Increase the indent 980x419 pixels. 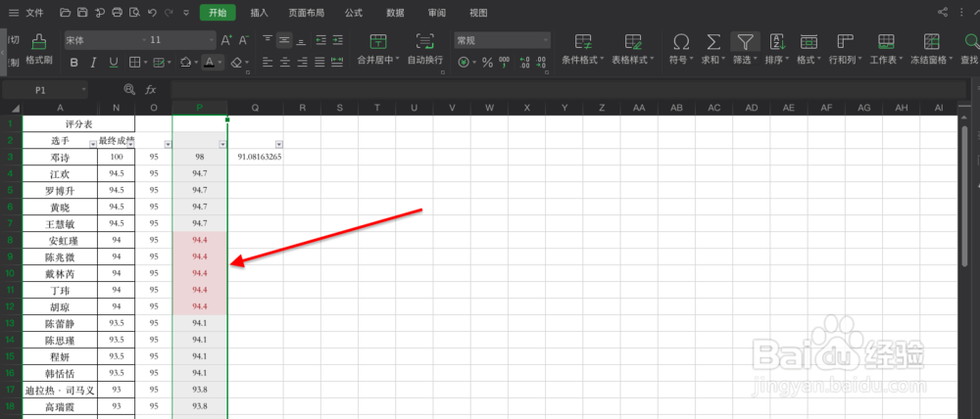(337, 40)
